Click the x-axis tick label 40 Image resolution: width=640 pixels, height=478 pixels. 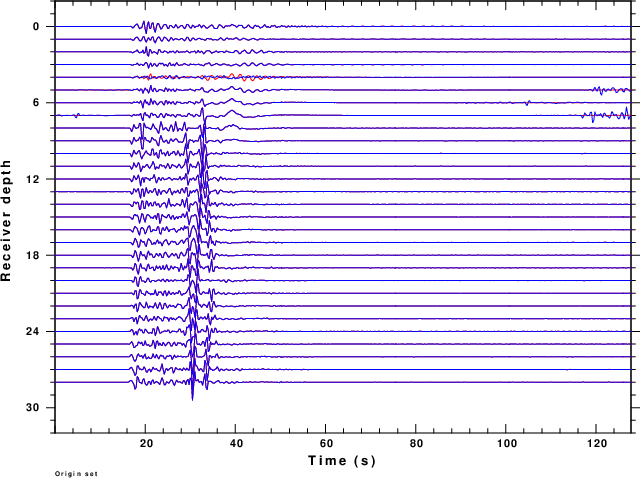click(x=236, y=443)
